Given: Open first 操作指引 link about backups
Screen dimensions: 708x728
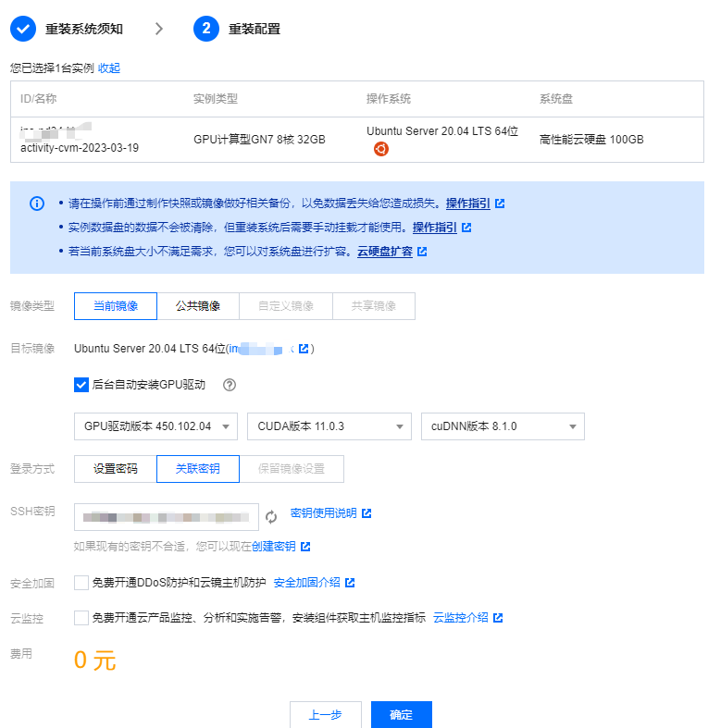Looking at the screenshot, I should [x=467, y=204].
